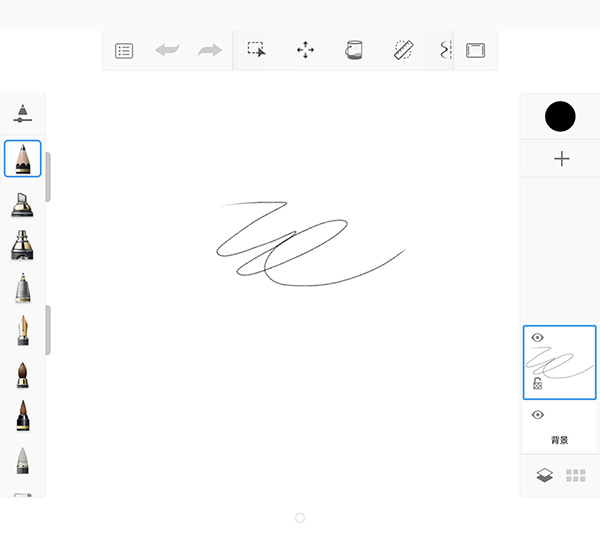Image resolution: width=600 pixels, height=560 pixels.
Task: Hide the sketch layer via eye icon
Action: pyautogui.click(x=537, y=338)
